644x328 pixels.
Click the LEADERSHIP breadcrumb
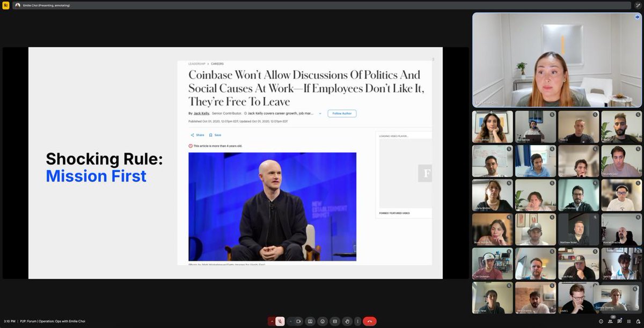(x=198, y=64)
